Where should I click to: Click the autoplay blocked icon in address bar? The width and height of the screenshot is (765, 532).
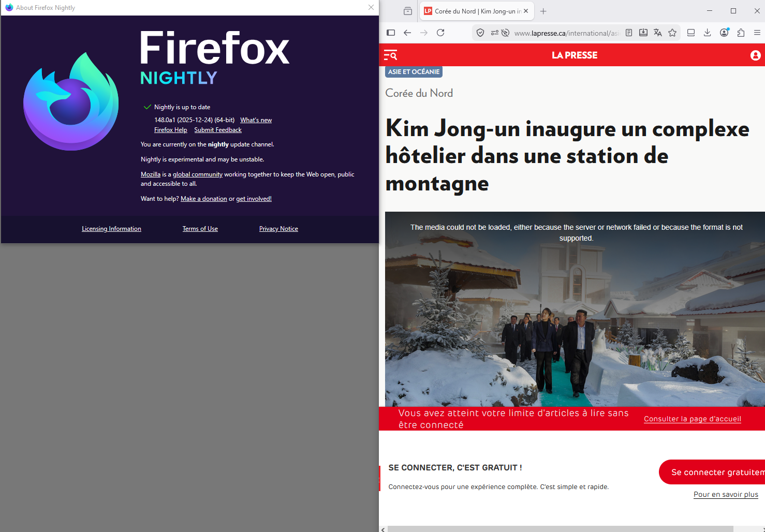click(506, 33)
